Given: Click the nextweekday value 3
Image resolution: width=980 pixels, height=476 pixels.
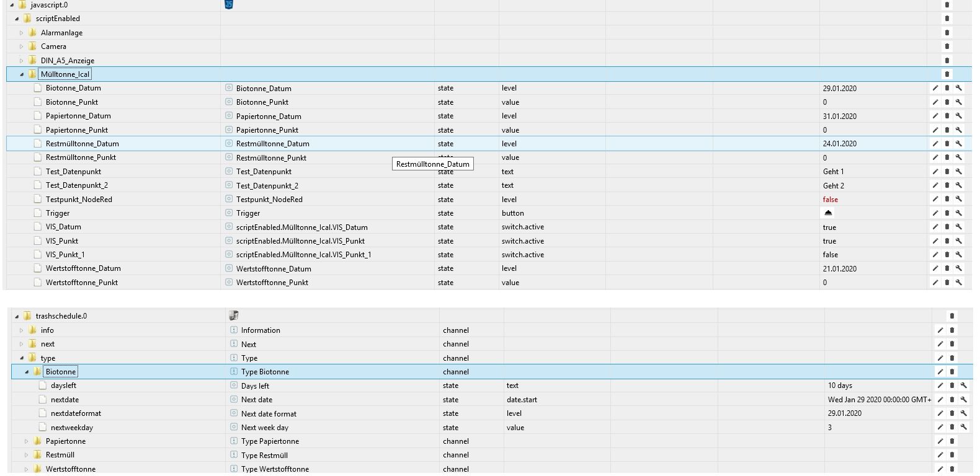Looking at the screenshot, I should click(x=830, y=427).
